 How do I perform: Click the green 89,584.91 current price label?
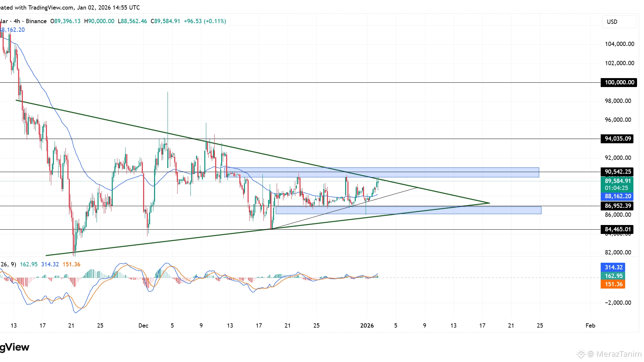[617, 181]
